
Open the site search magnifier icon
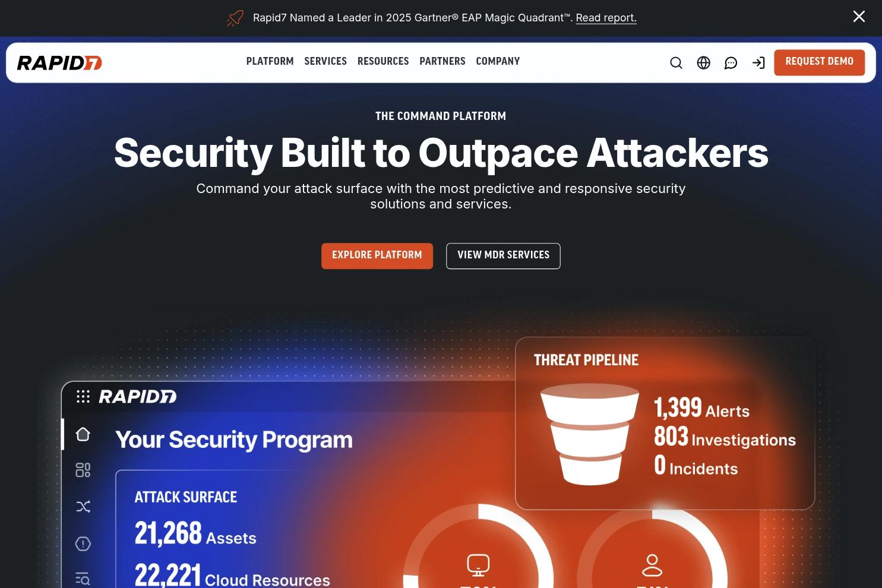coord(676,63)
